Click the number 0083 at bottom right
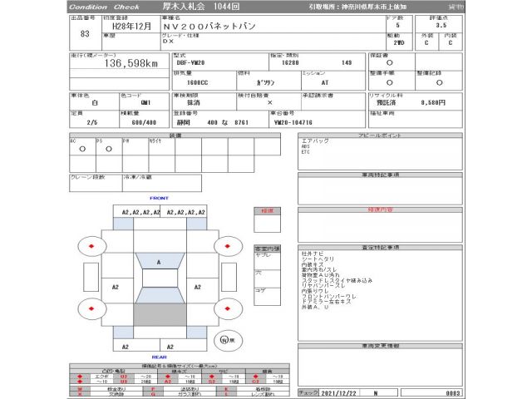 tap(453, 393)
